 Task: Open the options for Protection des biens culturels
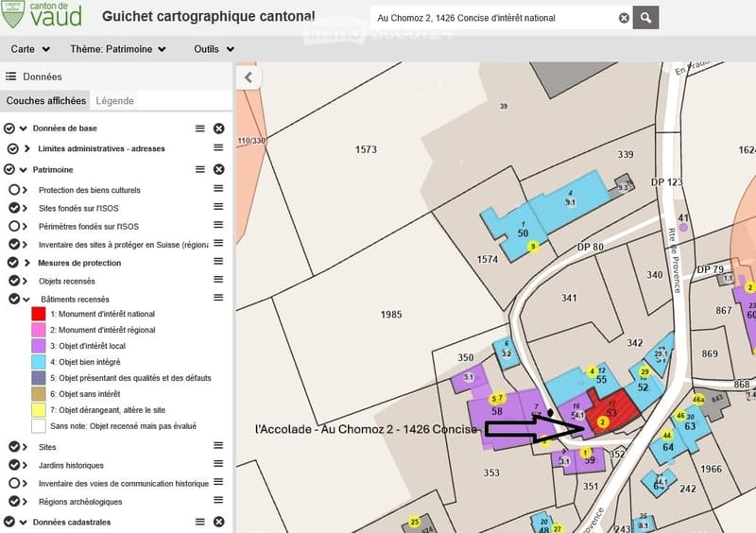[218, 189]
